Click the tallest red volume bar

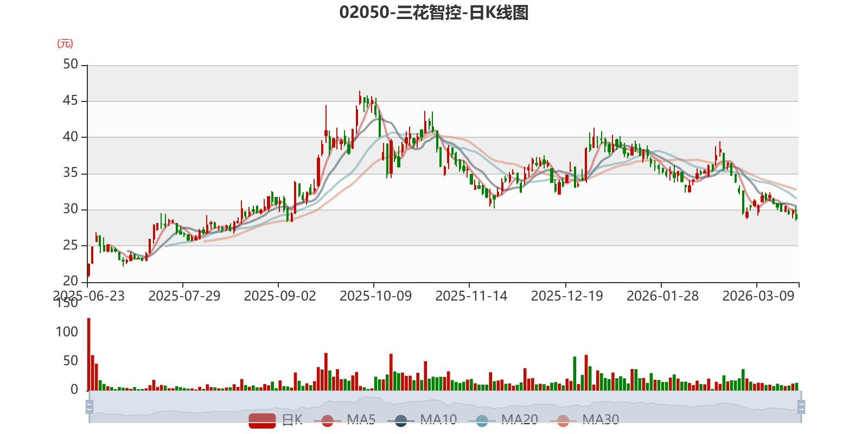tap(89, 354)
